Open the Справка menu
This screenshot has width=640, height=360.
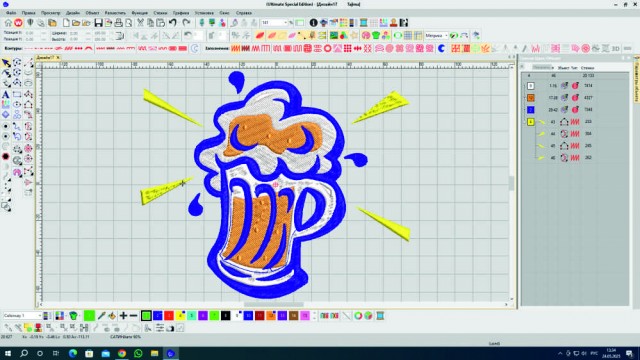point(244,13)
